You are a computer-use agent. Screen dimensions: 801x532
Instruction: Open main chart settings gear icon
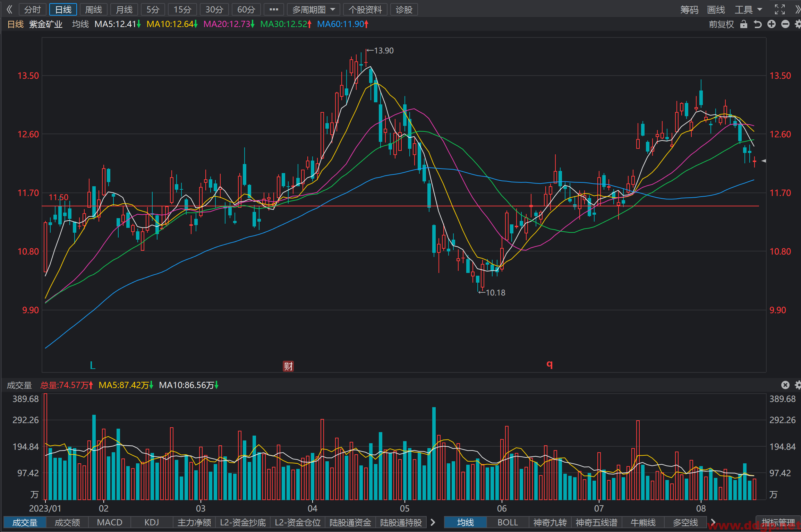[x=798, y=24]
